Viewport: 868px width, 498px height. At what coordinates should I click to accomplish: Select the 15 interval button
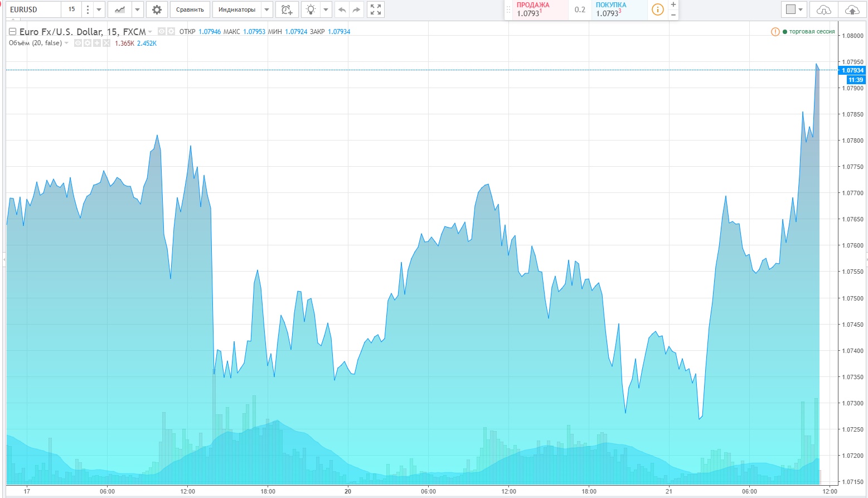tap(71, 9)
